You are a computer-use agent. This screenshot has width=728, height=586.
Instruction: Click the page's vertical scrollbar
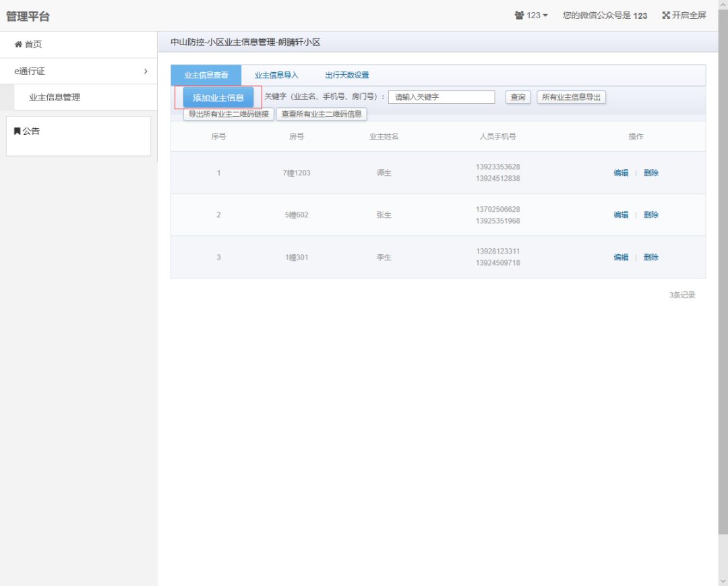pyautogui.click(x=723, y=270)
